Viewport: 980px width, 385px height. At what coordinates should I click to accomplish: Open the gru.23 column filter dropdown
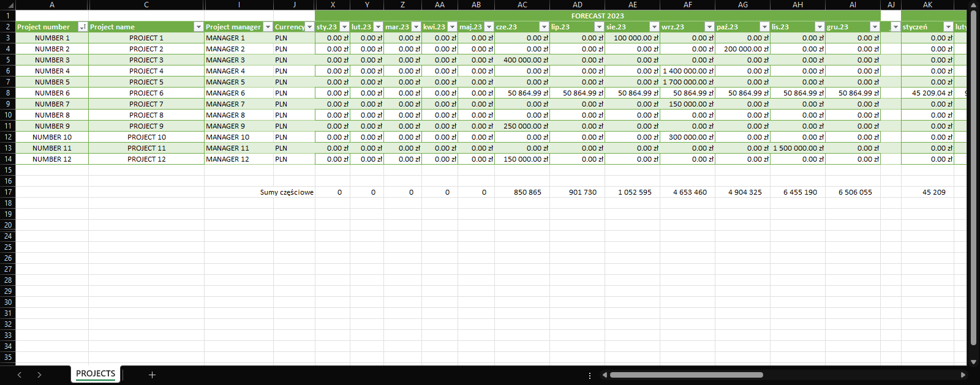[x=874, y=27]
